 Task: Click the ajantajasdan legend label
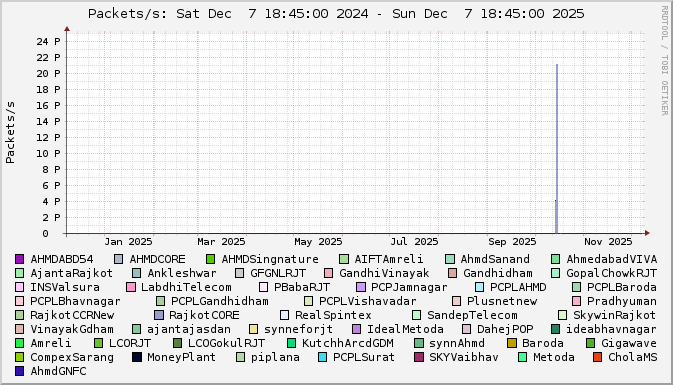pyautogui.click(x=189, y=329)
